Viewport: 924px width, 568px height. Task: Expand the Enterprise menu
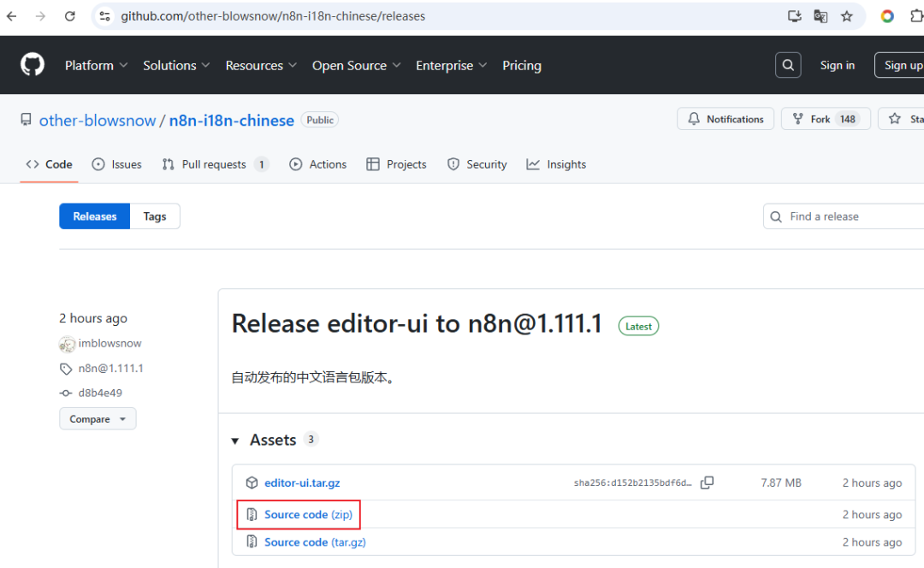coord(452,65)
